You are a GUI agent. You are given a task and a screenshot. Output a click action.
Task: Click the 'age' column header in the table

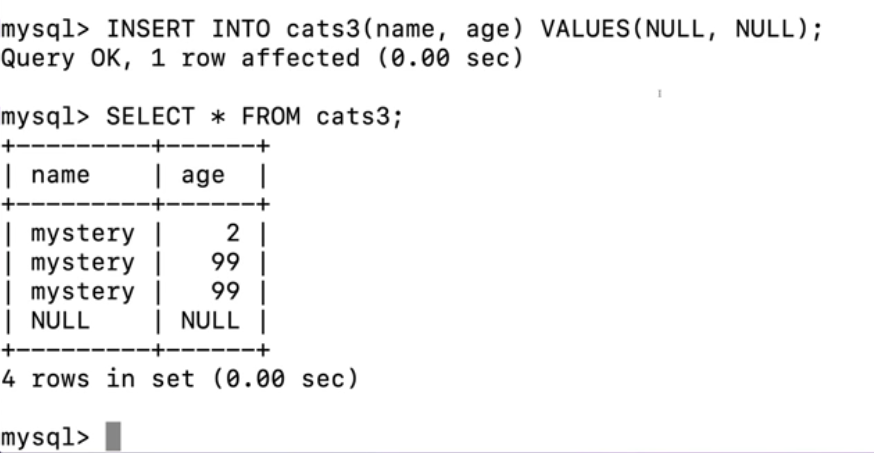[x=203, y=177]
